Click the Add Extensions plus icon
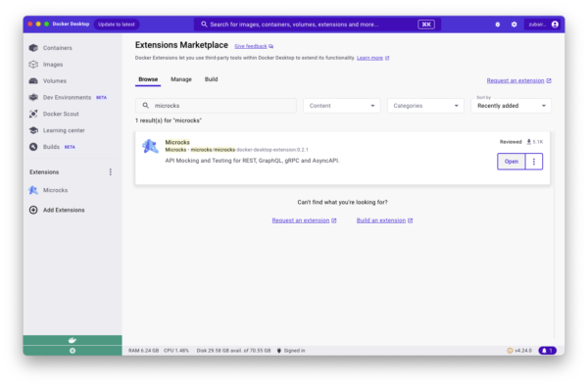Screen dimensions: 588x386 tap(33, 211)
